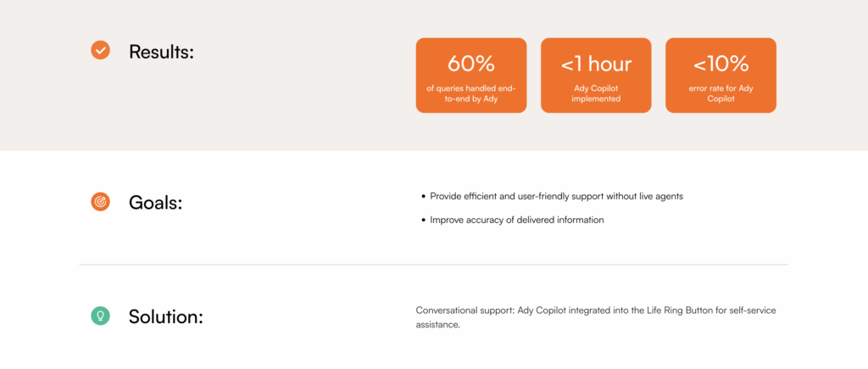Click the "Ady Copilot implemented" caption

[x=596, y=92]
